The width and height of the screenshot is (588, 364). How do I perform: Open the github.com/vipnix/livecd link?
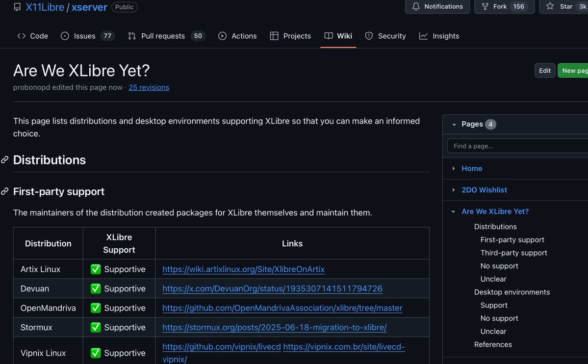222,347
